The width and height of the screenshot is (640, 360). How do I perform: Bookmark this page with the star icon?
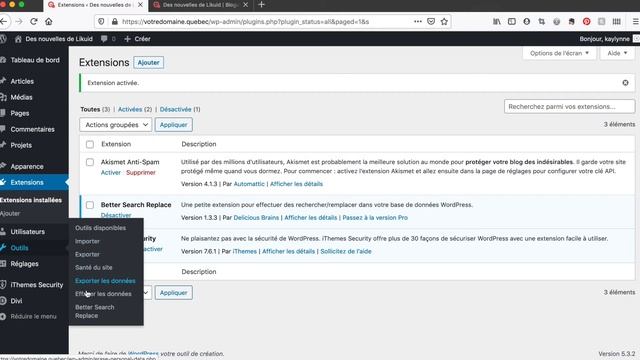(x=444, y=22)
